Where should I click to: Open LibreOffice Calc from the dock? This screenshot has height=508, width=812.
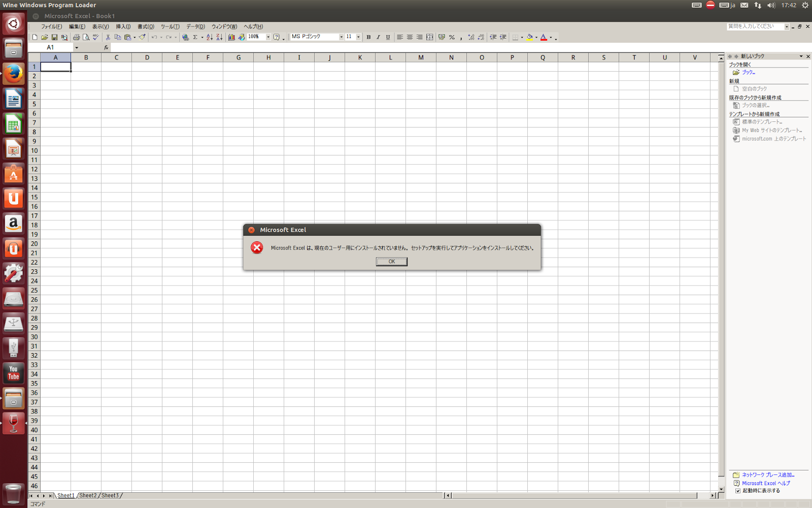[x=14, y=124]
